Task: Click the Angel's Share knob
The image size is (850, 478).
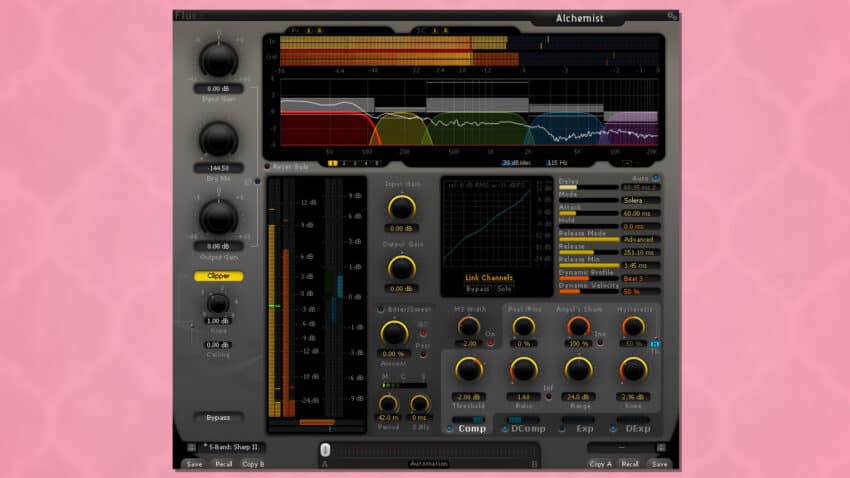Action: point(578,326)
